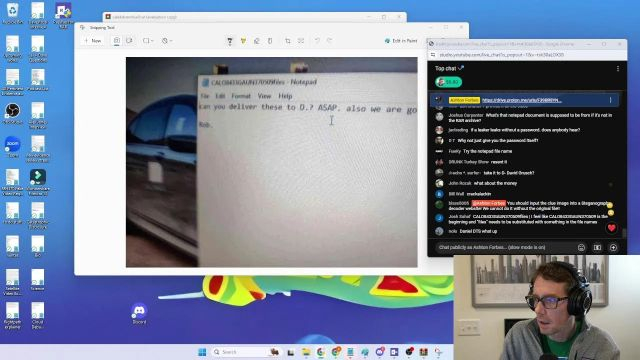Switch to Snip (camera) mode toggle
This screenshot has height=360, width=640.
(117, 41)
